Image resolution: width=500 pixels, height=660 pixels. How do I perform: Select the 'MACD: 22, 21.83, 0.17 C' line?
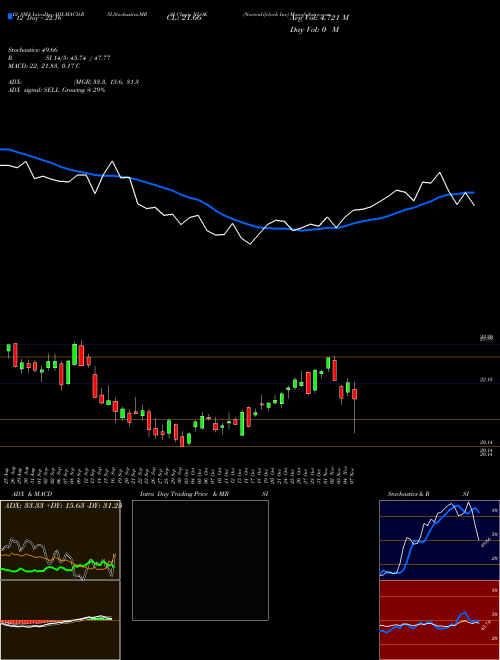click(x=44, y=66)
